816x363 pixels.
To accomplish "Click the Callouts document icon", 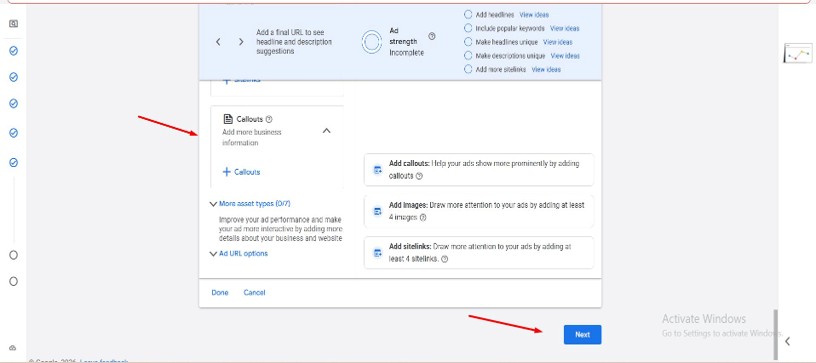I will (227, 119).
